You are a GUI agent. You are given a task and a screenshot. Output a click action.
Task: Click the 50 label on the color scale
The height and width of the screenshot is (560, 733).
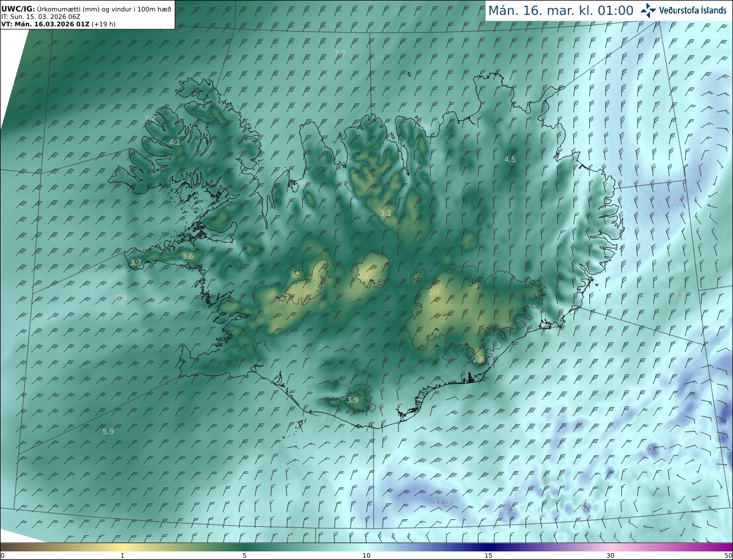728,555
